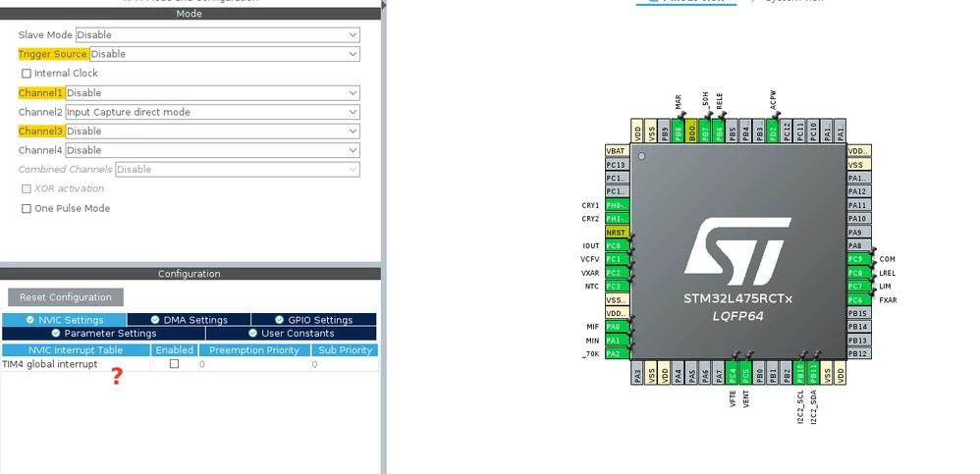
Task: Open the Channel1 mode dropdown
Action: click(212, 93)
